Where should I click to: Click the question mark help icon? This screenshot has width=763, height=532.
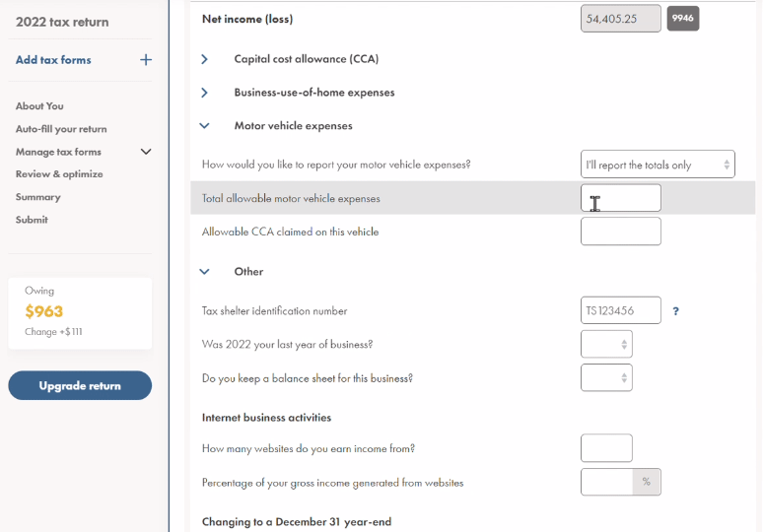(x=676, y=311)
